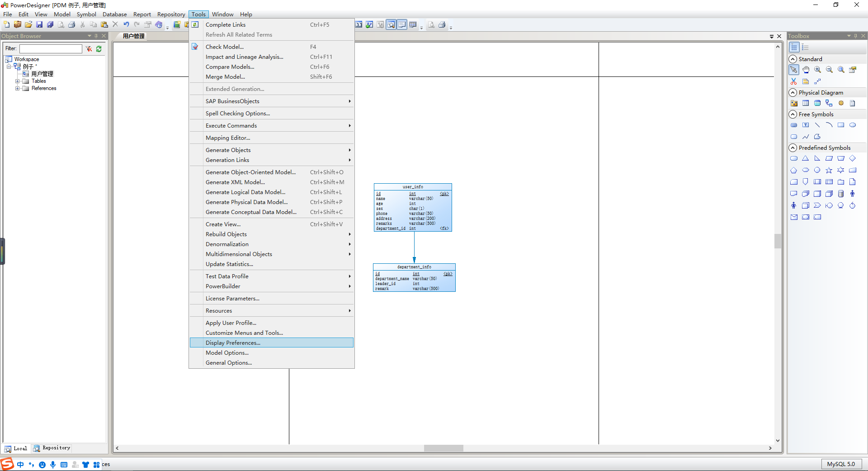Click the refresh button in Object Browser
The height and width of the screenshot is (471, 868).
99,49
